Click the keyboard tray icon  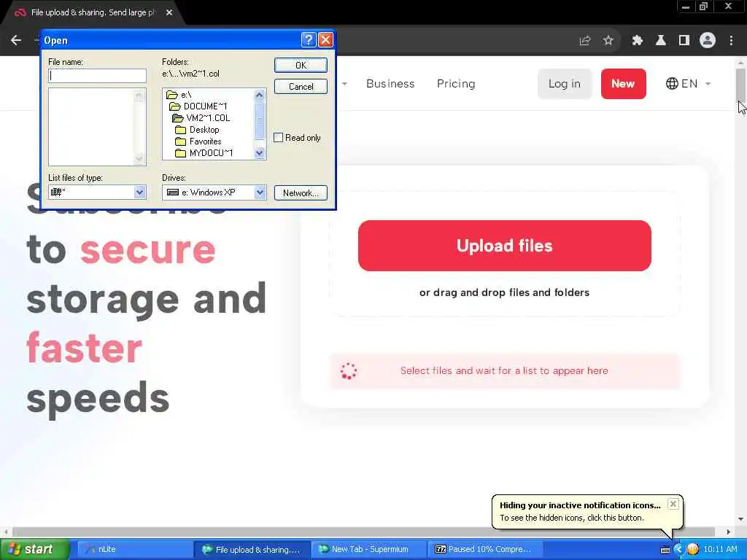click(665, 550)
